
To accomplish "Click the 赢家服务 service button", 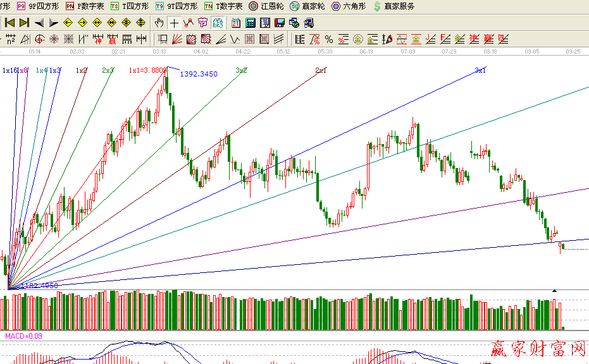I will [394, 6].
